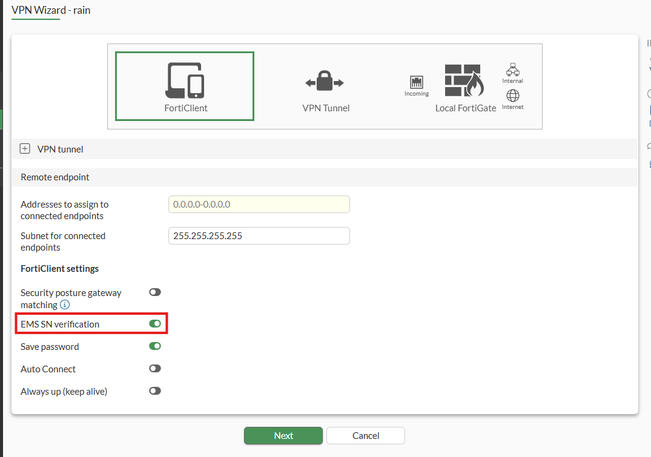Click the Incoming interface port icon
The width and height of the screenshot is (651, 457).
point(416,82)
